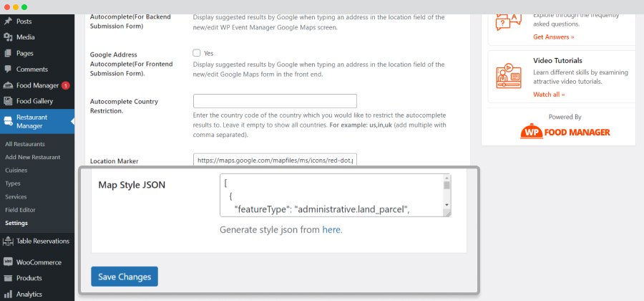Click the macOS red close window button

coord(7,7)
